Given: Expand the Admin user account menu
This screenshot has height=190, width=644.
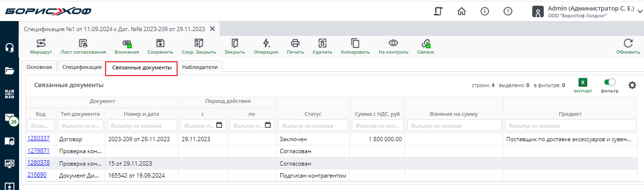Looking at the screenshot, I should tap(640, 11).
